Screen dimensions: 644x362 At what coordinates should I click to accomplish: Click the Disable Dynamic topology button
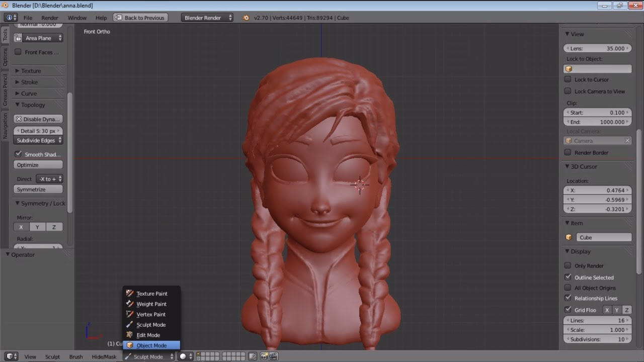38,119
